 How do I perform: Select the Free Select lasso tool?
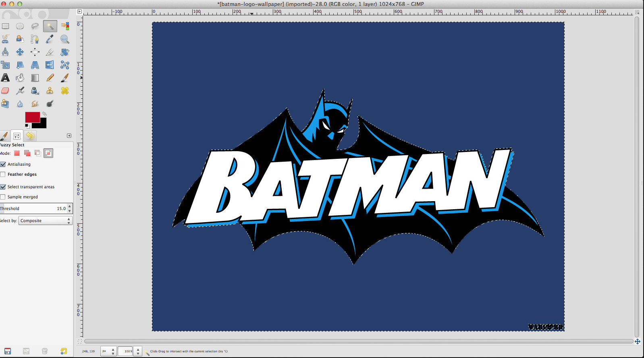pyautogui.click(x=35, y=26)
